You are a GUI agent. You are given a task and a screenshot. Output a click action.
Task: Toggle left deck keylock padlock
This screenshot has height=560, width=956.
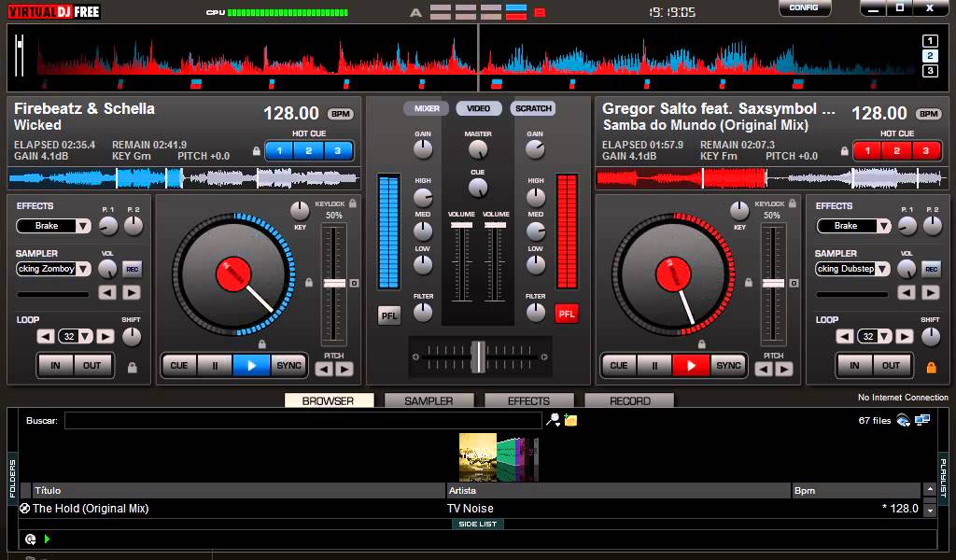click(x=352, y=203)
